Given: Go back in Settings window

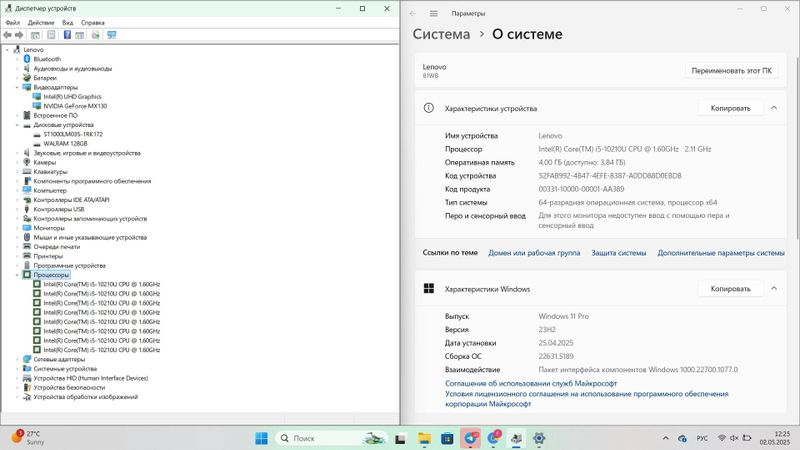Looking at the screenshot, I should [413, 14].
